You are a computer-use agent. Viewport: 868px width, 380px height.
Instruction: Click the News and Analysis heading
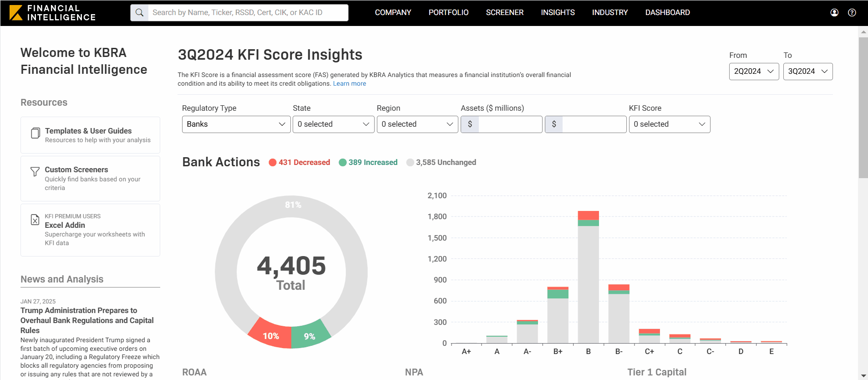click(62, 279)
